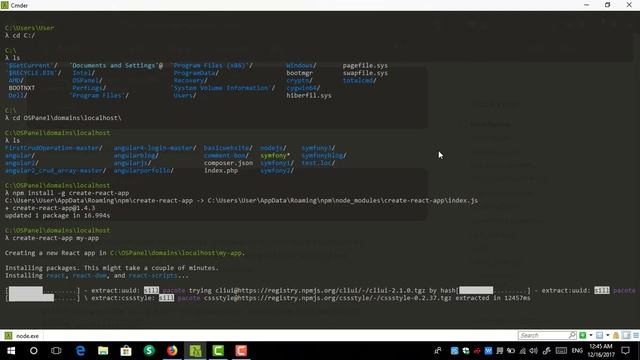Launch Microsoft Edge from the taskbar

(x=80, y=351)
